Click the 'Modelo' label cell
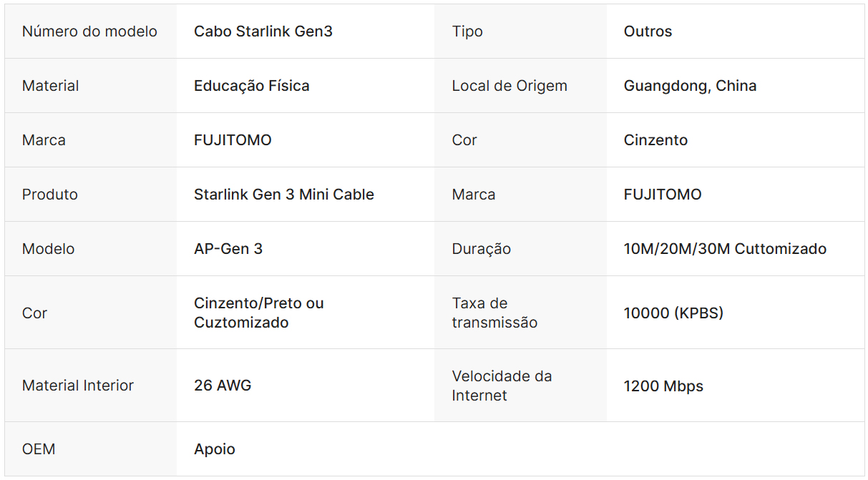The image size is (868, 480). 48,249
